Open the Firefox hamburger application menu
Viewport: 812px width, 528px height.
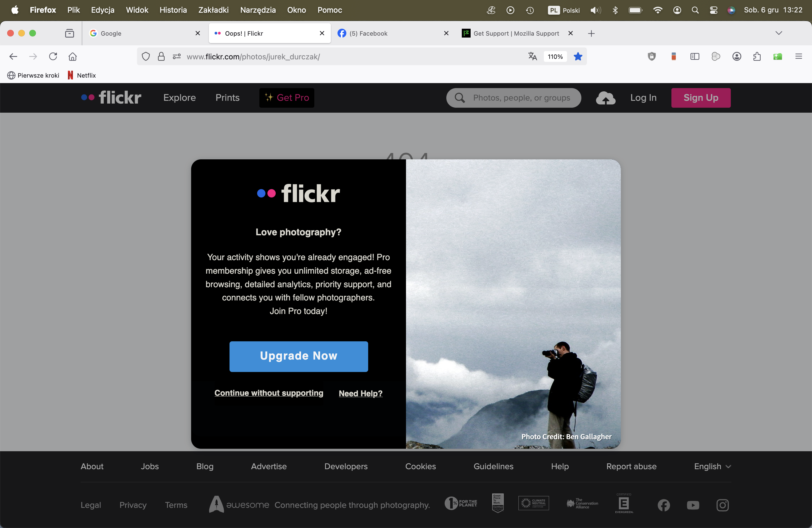[x=798, y=56]
